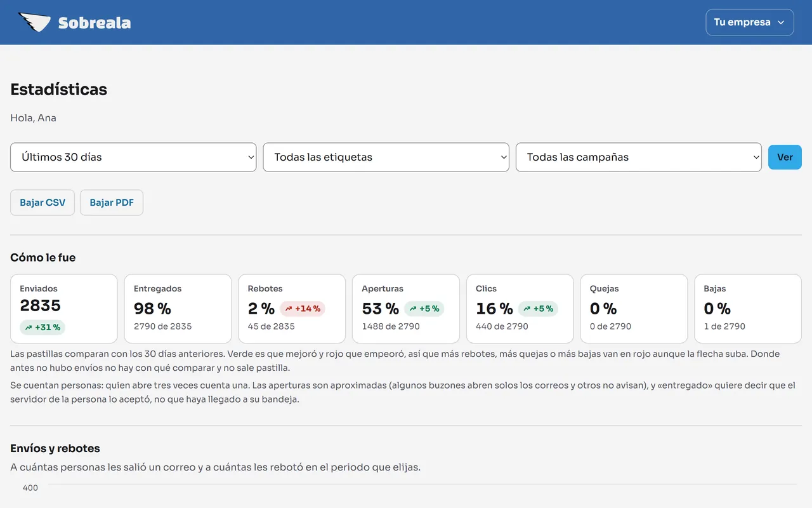This screenshot has height=508, width=812.
Task: Open the Todas las campañas dropdown
Action: pyautogui.click(x=638, y=157)
